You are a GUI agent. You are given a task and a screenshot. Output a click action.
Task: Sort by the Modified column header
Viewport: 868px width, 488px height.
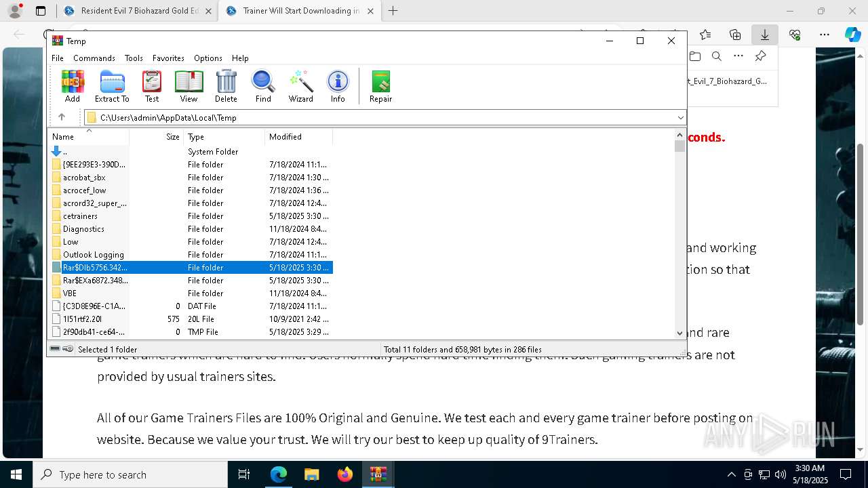click(x=298, y=137)
